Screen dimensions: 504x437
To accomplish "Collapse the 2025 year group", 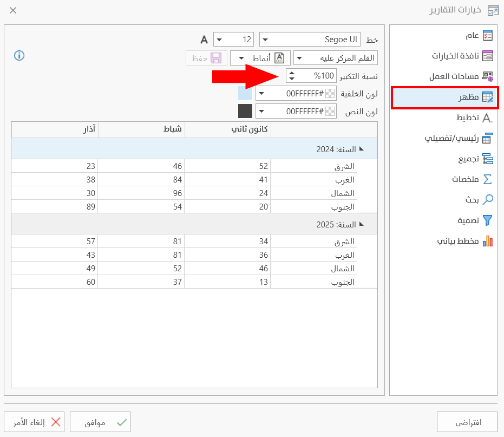I will pos(362,224).
